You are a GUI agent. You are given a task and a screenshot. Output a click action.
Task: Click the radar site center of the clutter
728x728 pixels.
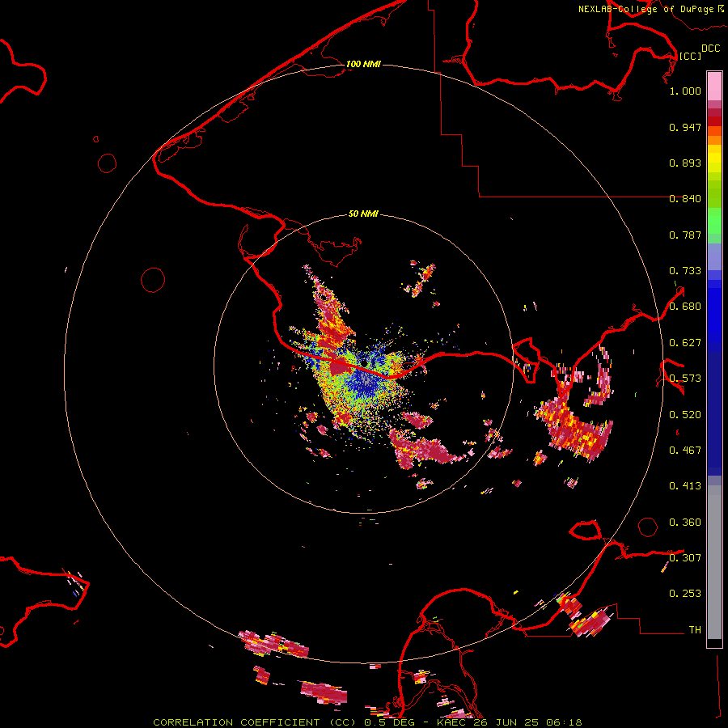point(364,365)
